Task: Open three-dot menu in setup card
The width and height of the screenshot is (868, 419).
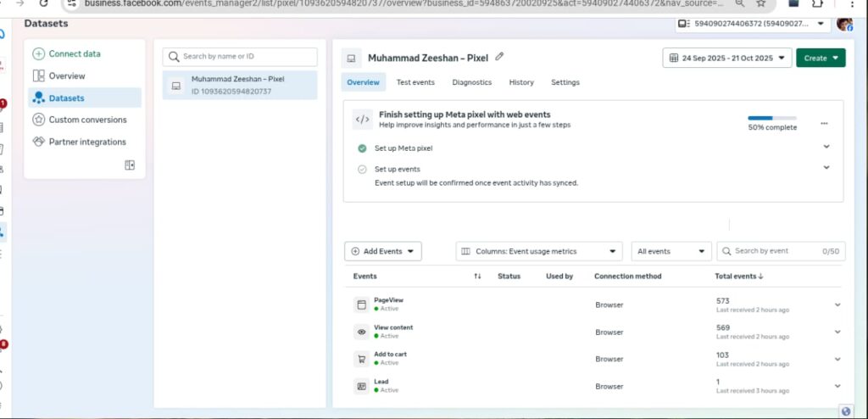Action: click(824, 123)
